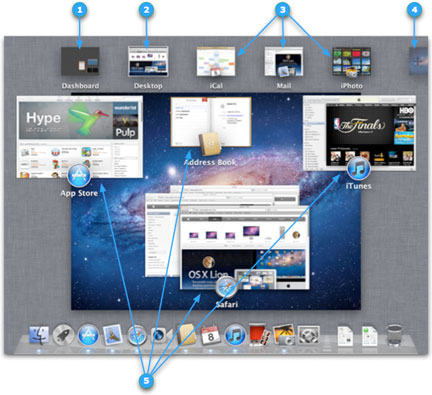Screen dimensions: 432x395
Task: Open iCal calendar icon in Dock
Action: pyautogui.click(x=211, y=335)
